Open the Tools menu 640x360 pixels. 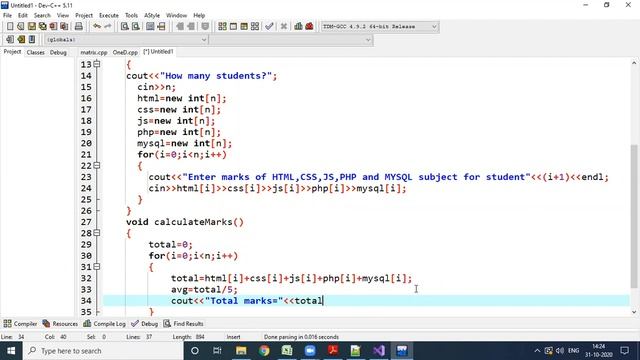pos(131,16)
